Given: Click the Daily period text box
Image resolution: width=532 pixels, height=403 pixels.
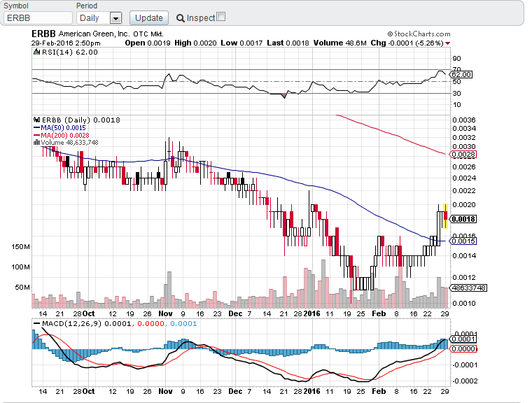Looking at the screenshot, I should [94, 18].
